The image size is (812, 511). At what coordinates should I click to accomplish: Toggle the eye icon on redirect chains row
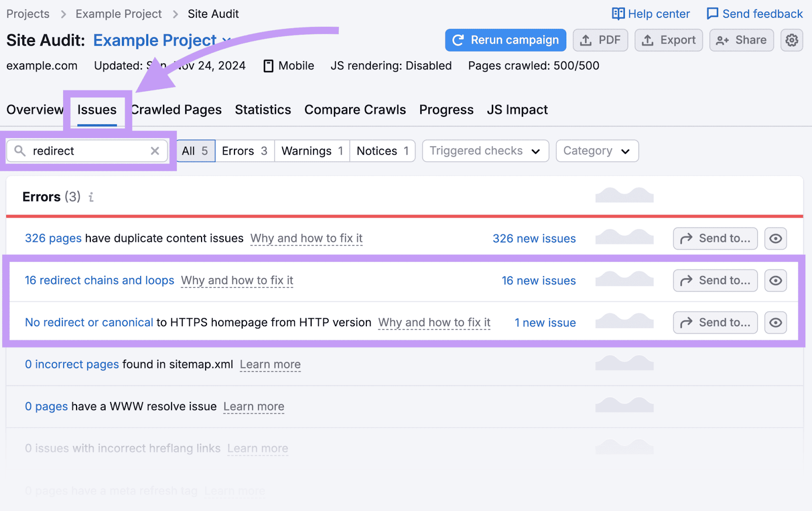775,280
